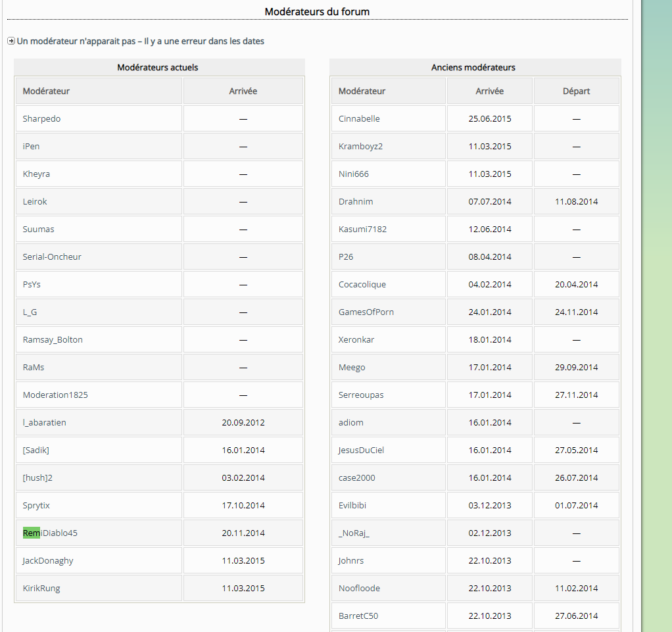Click moderator name RaMs
Image resolution: width=672 pixels, height=632 pixels.
click(x=33, y=368)
